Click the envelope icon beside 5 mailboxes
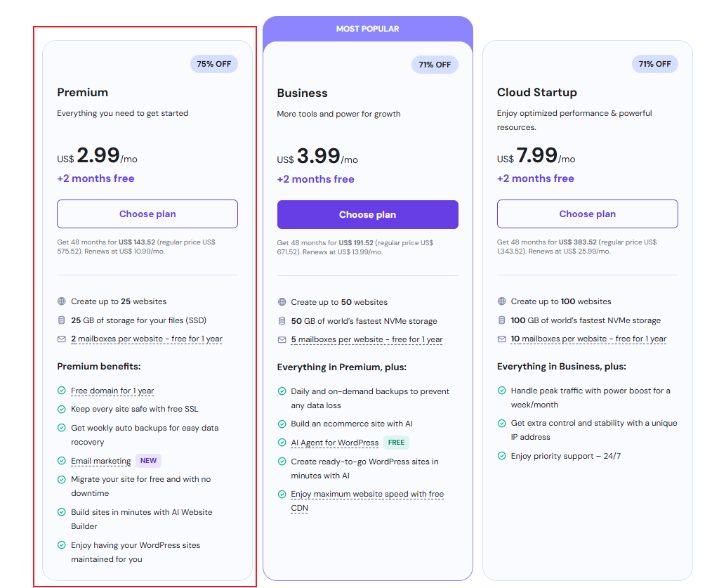 tap(282, 339)
